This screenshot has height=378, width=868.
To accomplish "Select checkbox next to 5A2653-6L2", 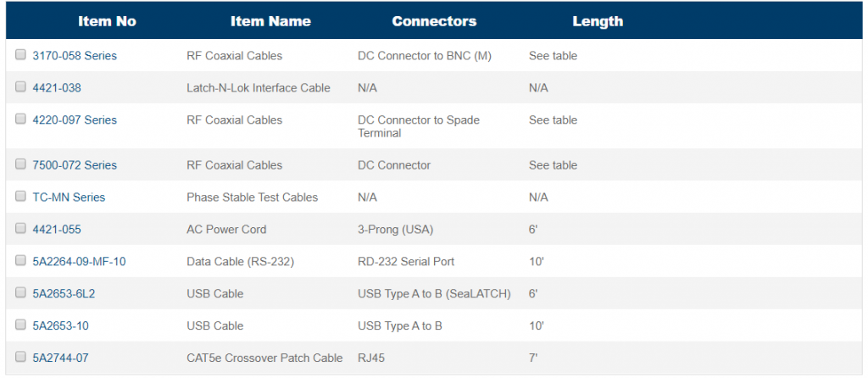I will point(20,292).
